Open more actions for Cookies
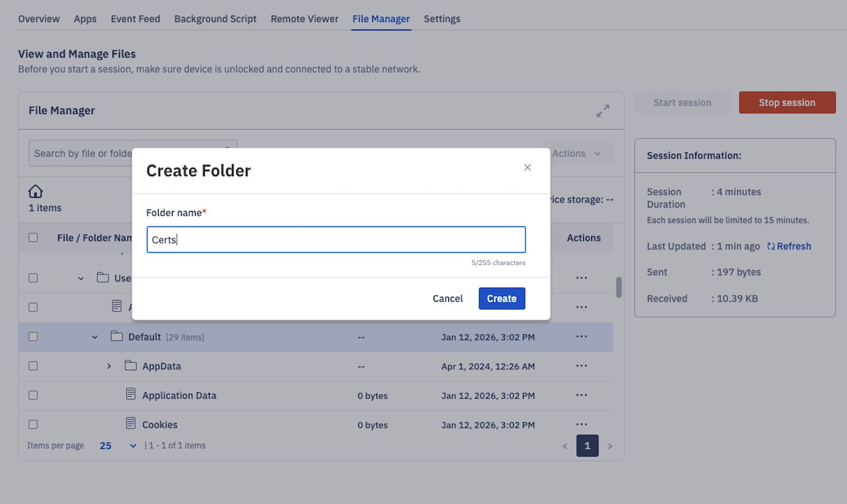847x504 pixels. 582,424
